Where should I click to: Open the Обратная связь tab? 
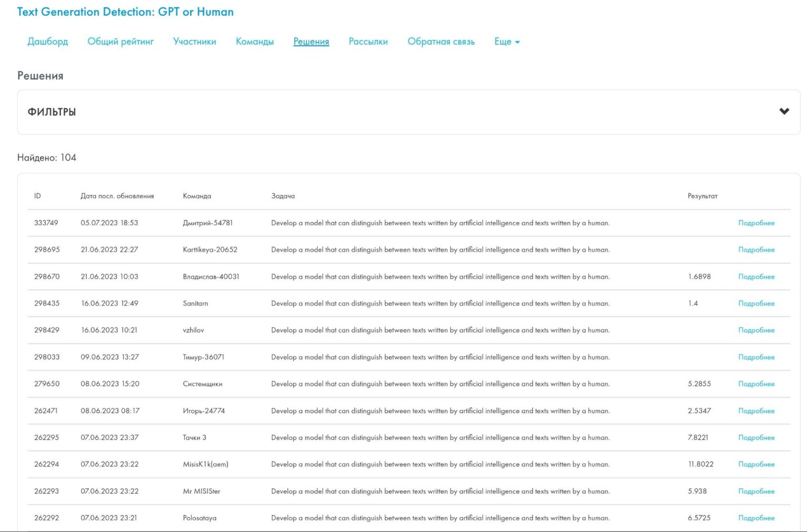[441, 41]
